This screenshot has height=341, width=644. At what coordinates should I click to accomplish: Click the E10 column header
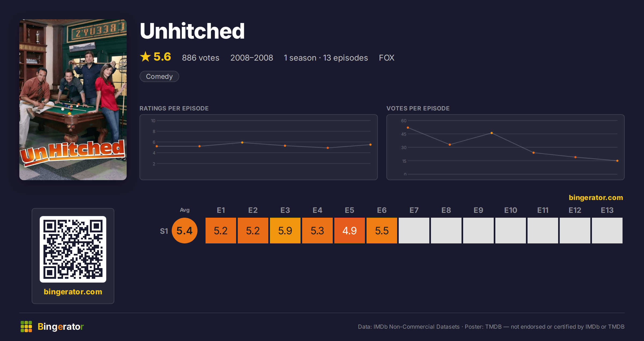click(511, 210)
